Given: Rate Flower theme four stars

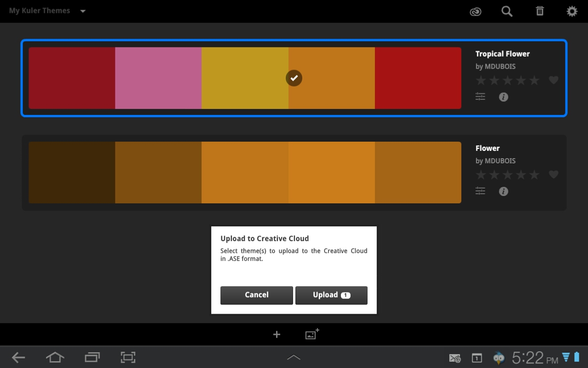Looking at the screenshot, I should point(521,175).
